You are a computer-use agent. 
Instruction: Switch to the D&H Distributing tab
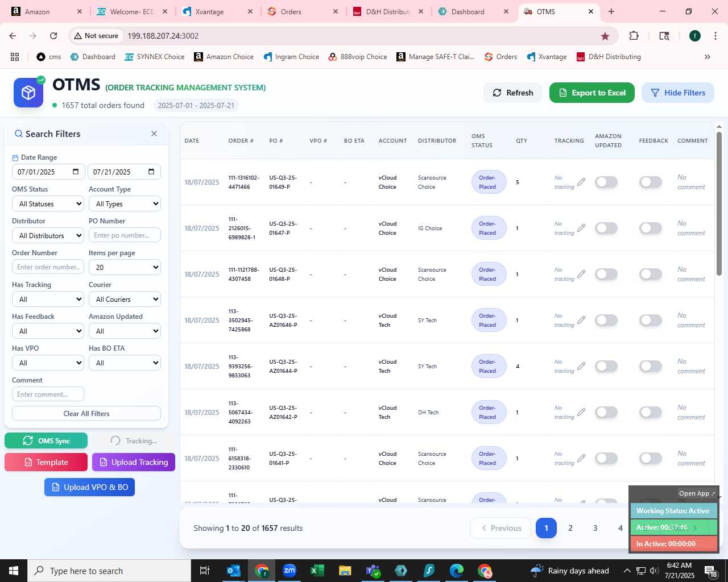click(x=387, y=11)
